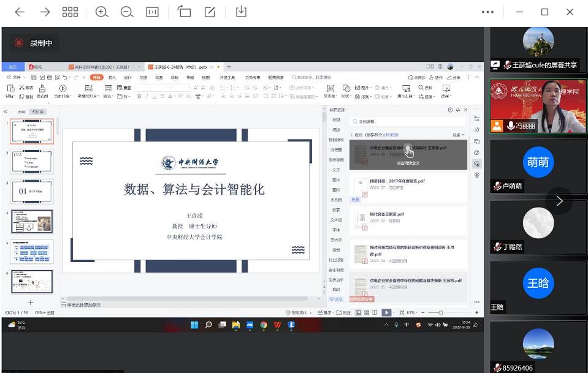This screenshot has height=373, width=588.
Task: Select the Format Painter tool
Action: coord(43,92)
